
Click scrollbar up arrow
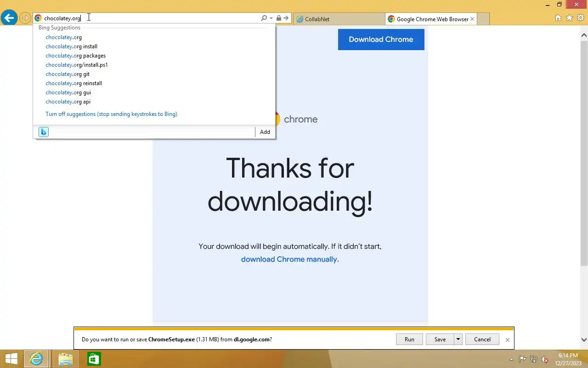(x=584, y=35)
